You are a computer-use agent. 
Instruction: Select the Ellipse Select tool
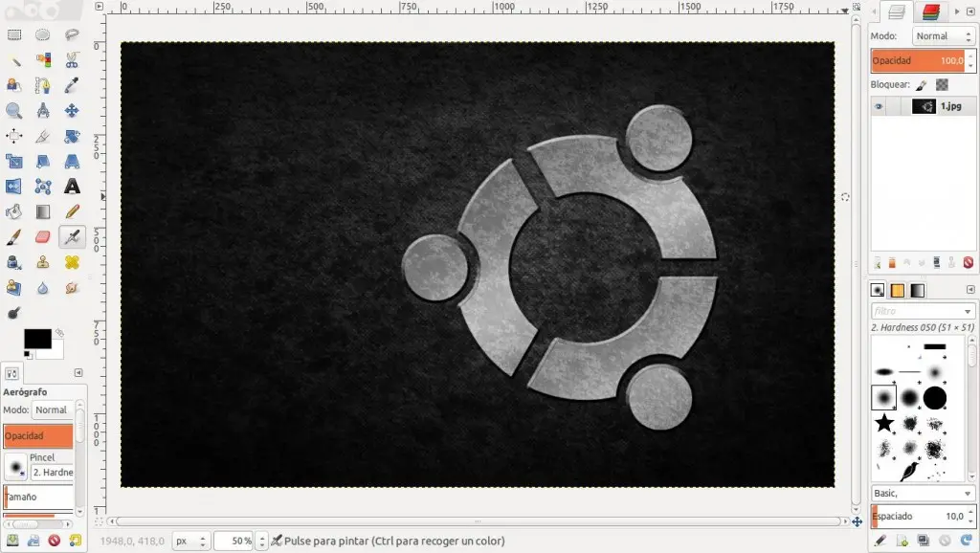pyautogui.click(x=42, y=34)
